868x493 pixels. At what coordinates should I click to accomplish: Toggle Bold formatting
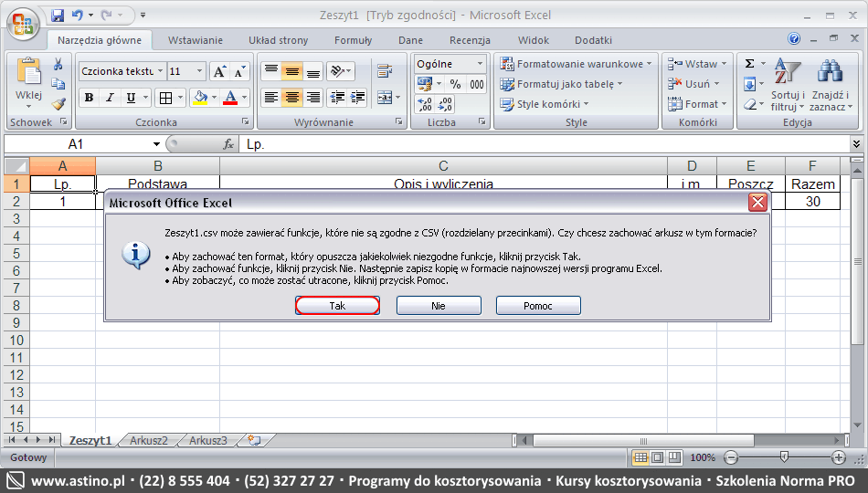click(89, 98)
